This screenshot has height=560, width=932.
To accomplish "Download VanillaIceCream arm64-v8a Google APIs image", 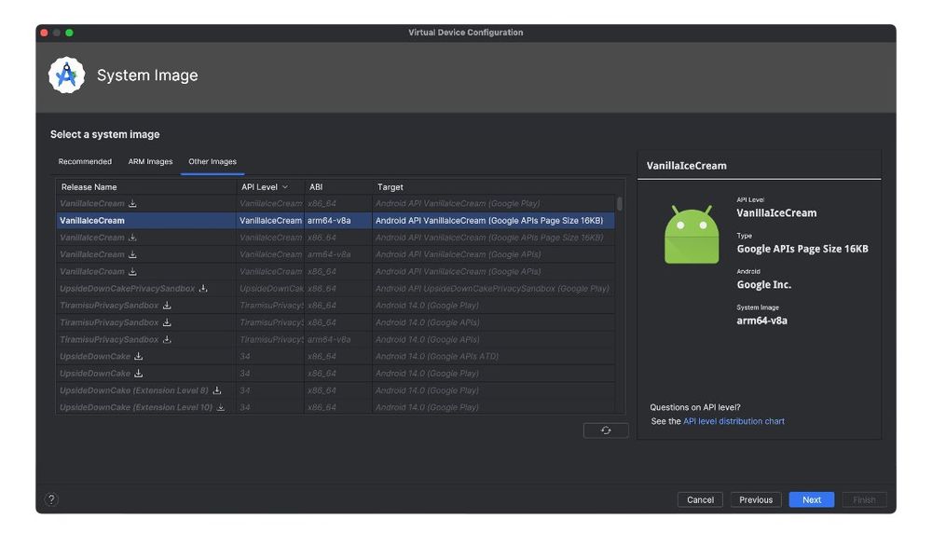I will tap(132, 254).
